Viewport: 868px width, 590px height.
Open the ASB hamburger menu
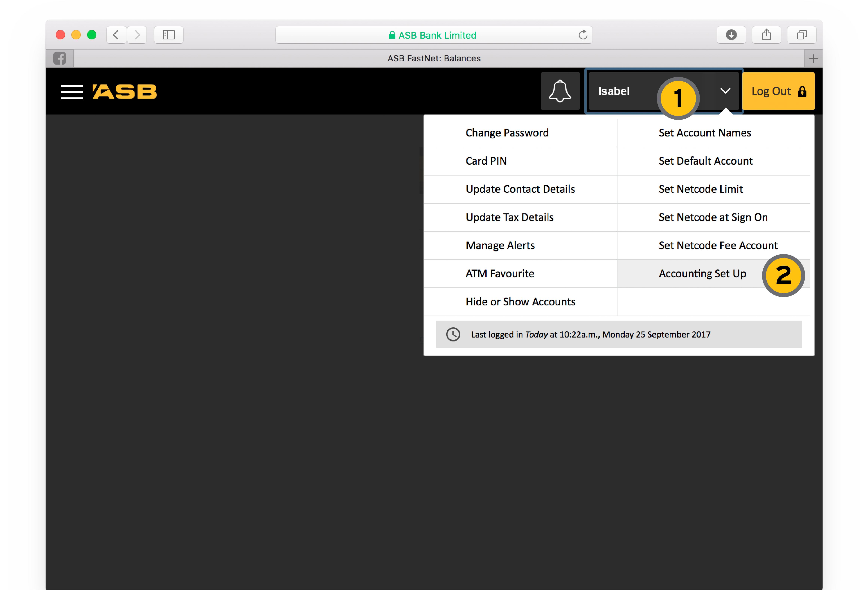72,91
